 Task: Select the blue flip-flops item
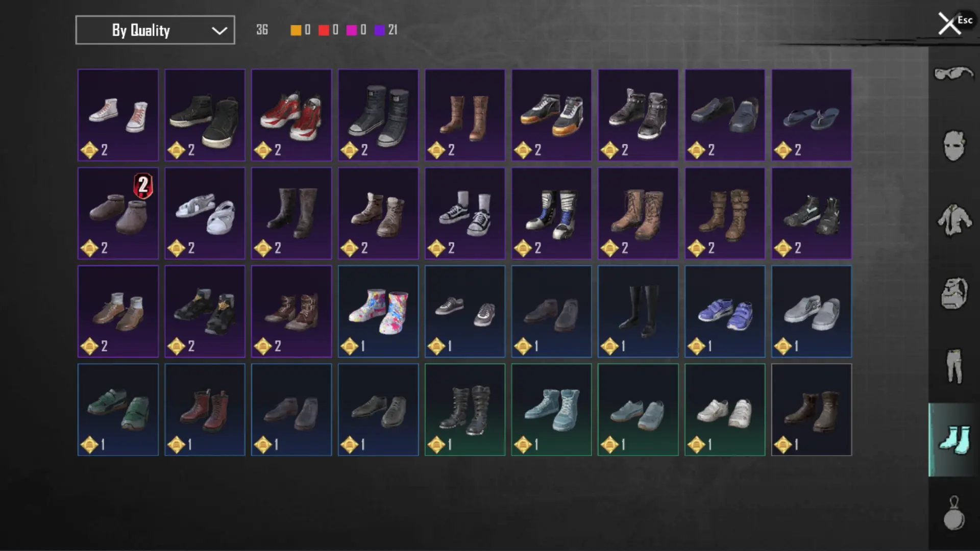812,115
